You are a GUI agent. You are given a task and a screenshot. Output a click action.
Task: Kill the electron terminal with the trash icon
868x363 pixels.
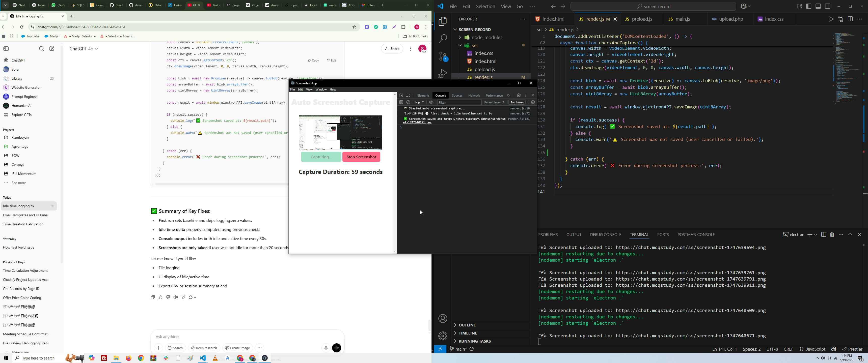[x=832, y=235]
